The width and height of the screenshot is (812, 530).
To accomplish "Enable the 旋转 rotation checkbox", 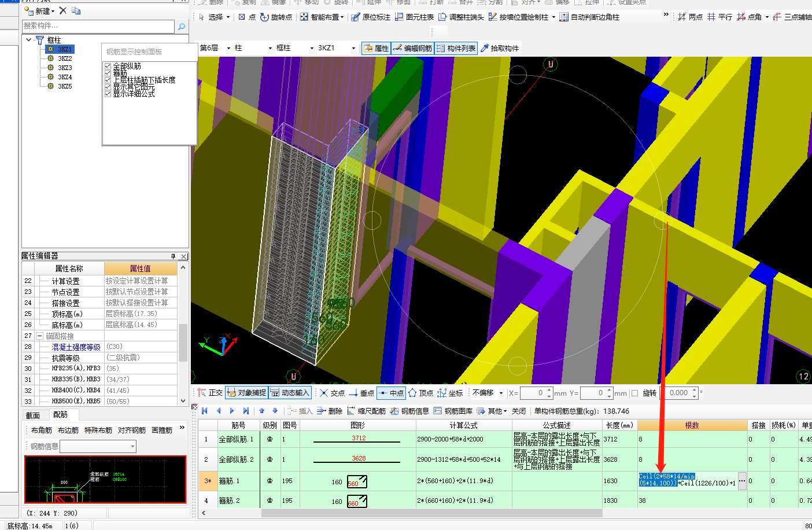I will (x=635, y=393).
